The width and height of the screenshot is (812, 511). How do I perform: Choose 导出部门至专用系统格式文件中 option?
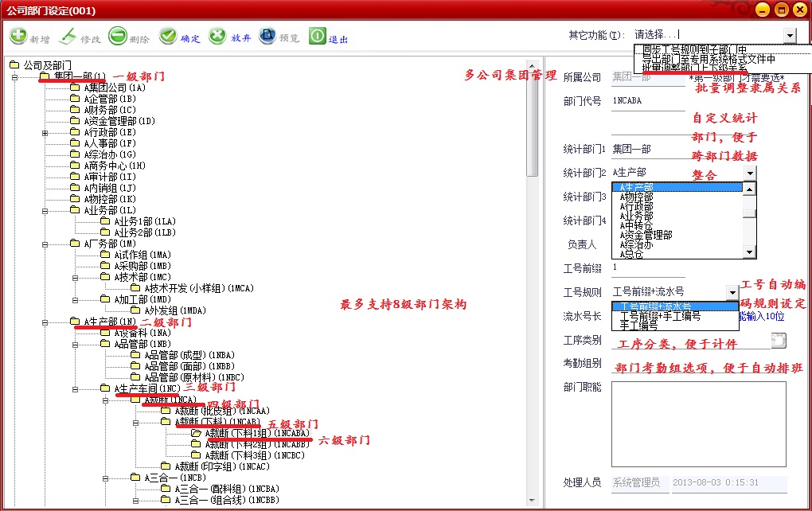[709, 59]
